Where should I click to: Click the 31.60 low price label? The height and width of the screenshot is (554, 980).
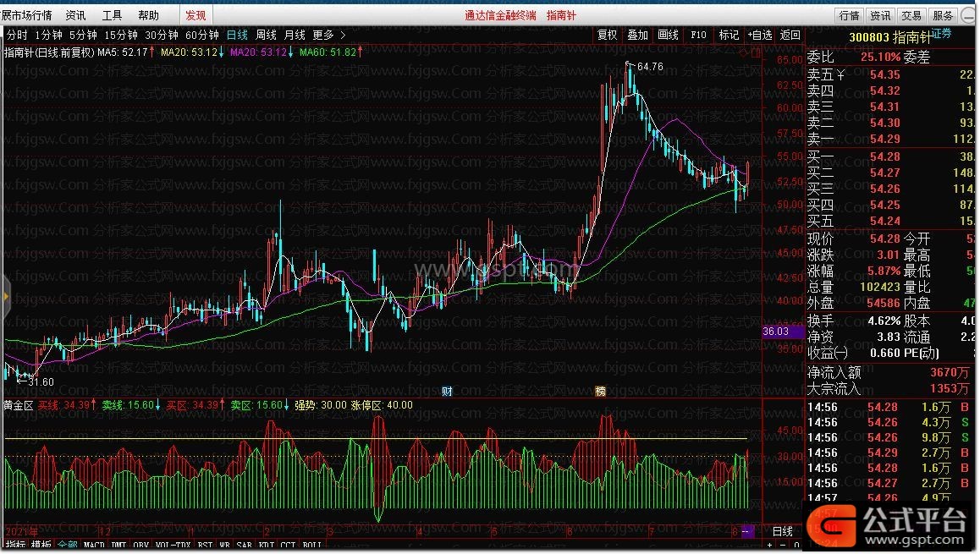point(41,381)
